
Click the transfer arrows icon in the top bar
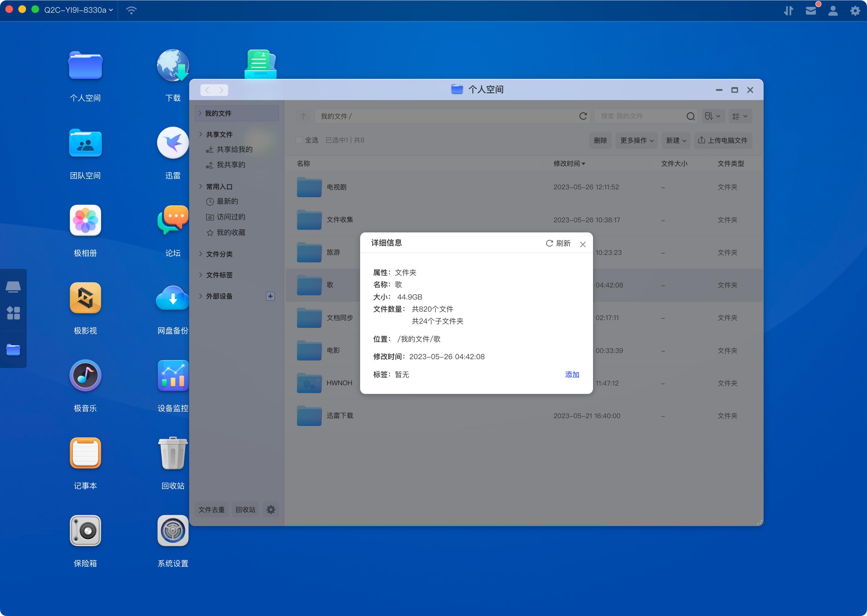click(x=788, y=11)
